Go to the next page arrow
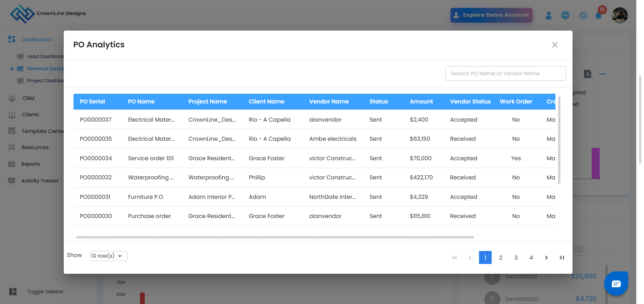The height and width of the screenshot is (304, 644). coord(546,258)
